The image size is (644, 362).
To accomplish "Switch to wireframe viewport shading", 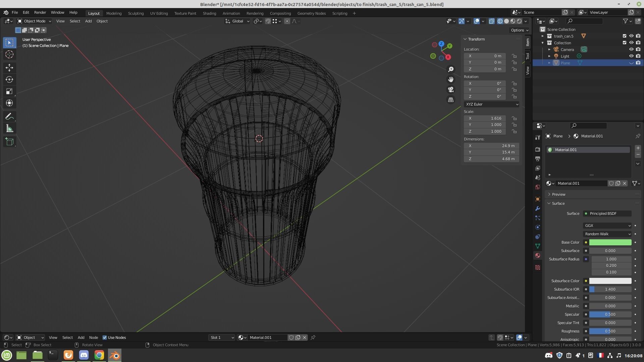I will [500, 21].
